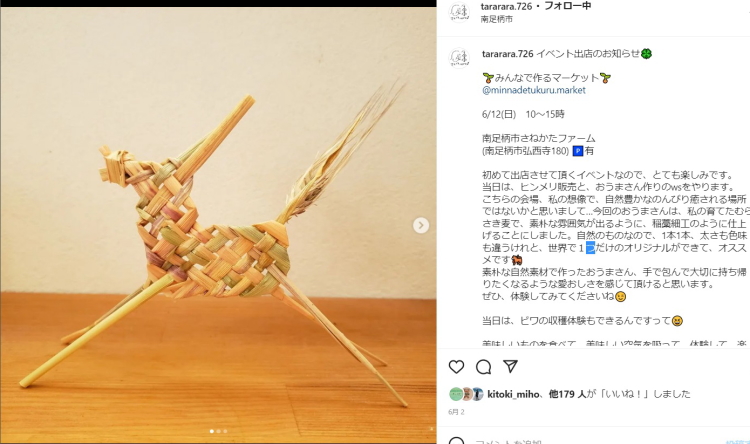Open tararara.726 username in header
750x444 pixels.
[x=507, y=6]
